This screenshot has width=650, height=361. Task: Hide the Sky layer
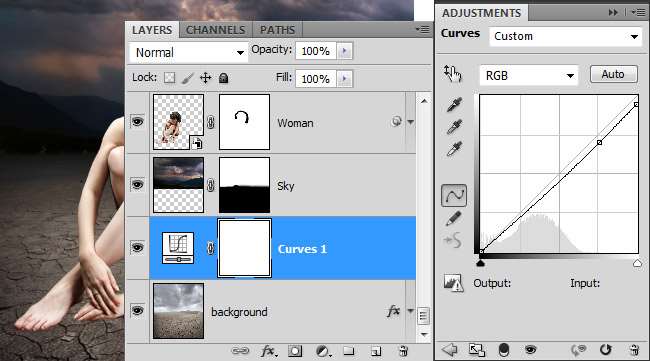coord(137,184)
